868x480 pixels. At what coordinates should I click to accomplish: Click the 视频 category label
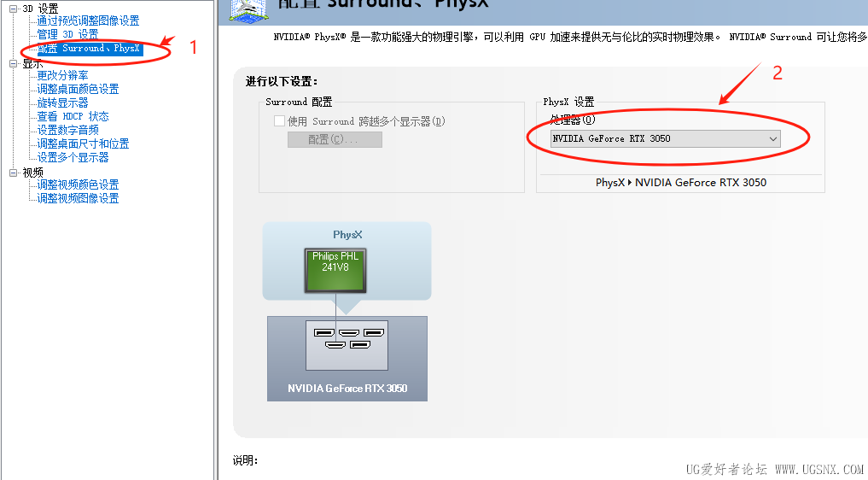coord(32,173)
